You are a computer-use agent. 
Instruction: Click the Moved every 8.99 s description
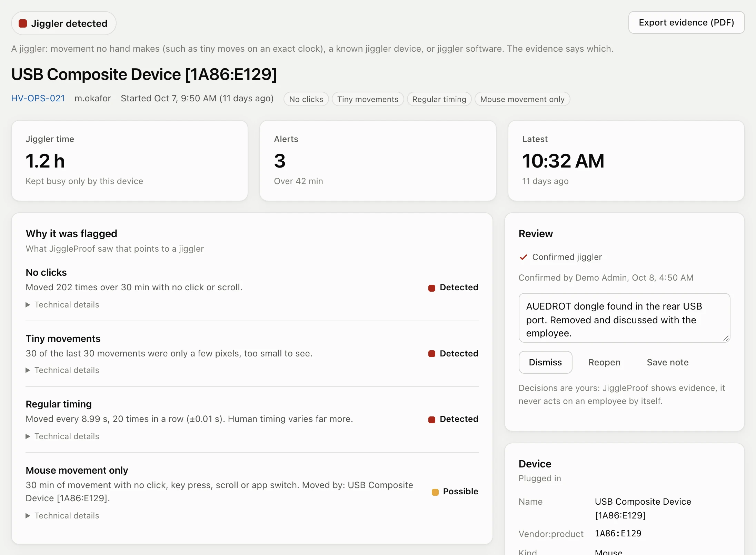[x=189, y=419]
